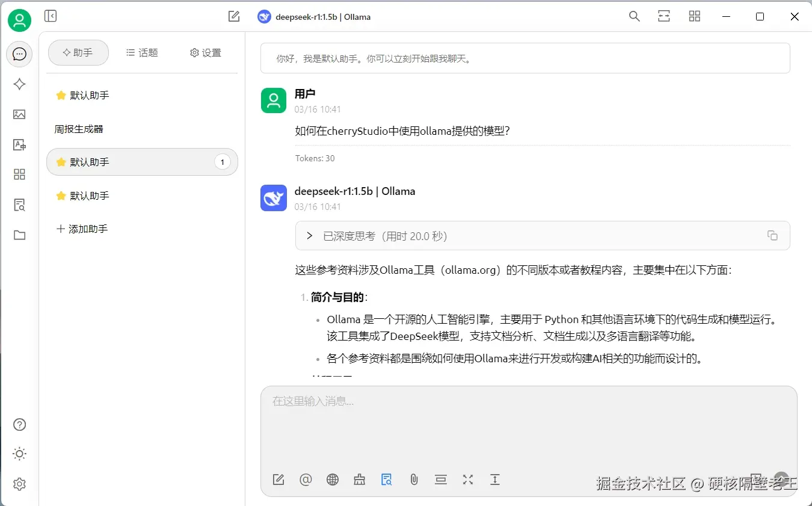The width and height of the screenshot is (812, 506).
Task: Copy the thinking content with the copy icon
Action: point(773,236)
